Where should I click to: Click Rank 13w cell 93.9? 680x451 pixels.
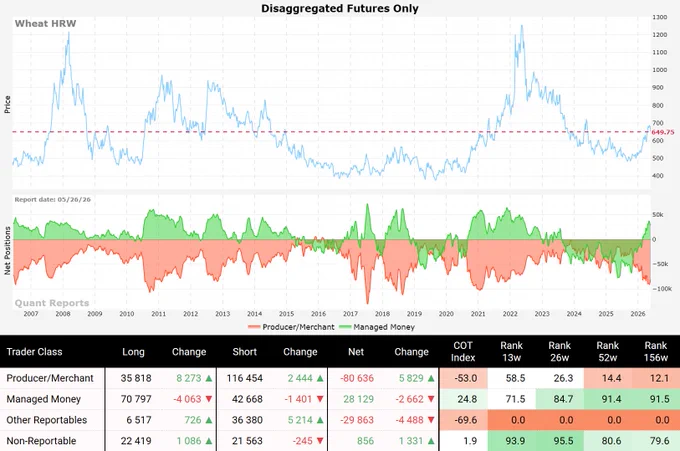(512, 441)
